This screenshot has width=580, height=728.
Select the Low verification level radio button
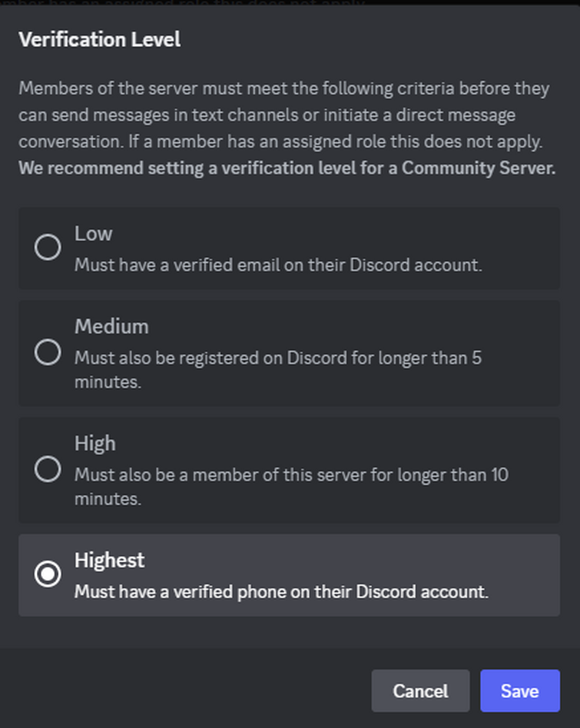(x=48, y=248)
